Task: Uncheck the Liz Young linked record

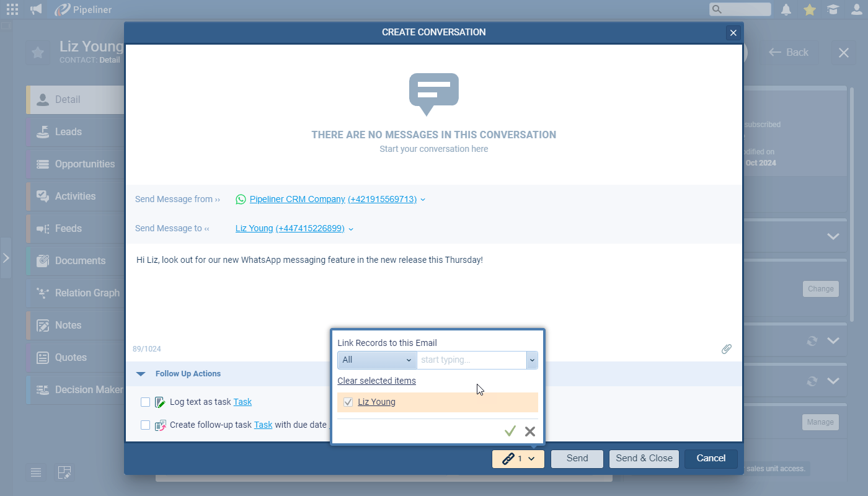Action: 348,402
